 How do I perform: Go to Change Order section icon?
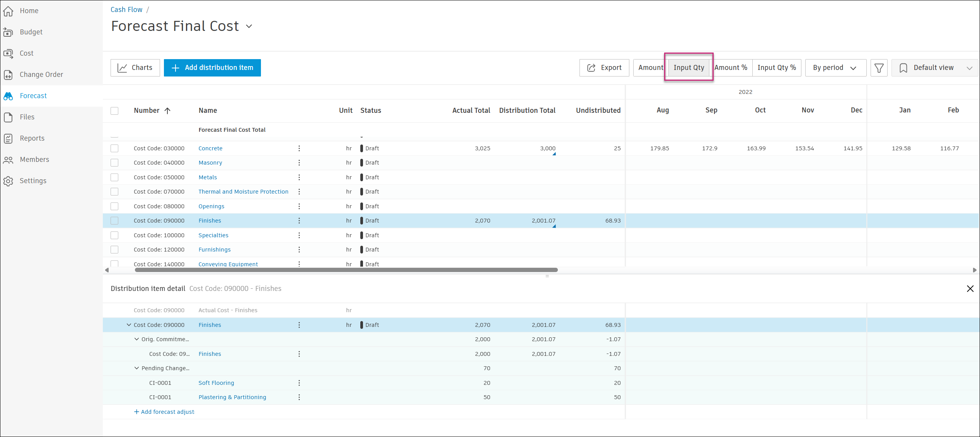tap(9, 75)
